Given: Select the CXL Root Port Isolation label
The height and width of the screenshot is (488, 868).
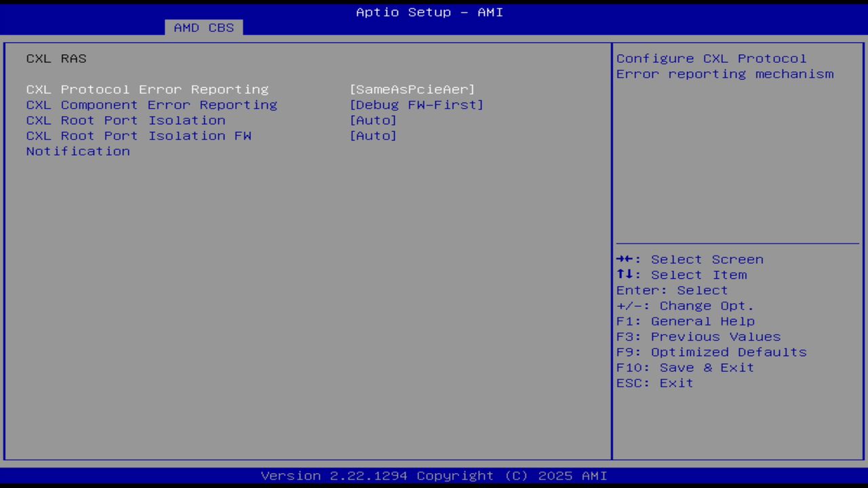Looking at the screenshot, I should pos(126,121).
